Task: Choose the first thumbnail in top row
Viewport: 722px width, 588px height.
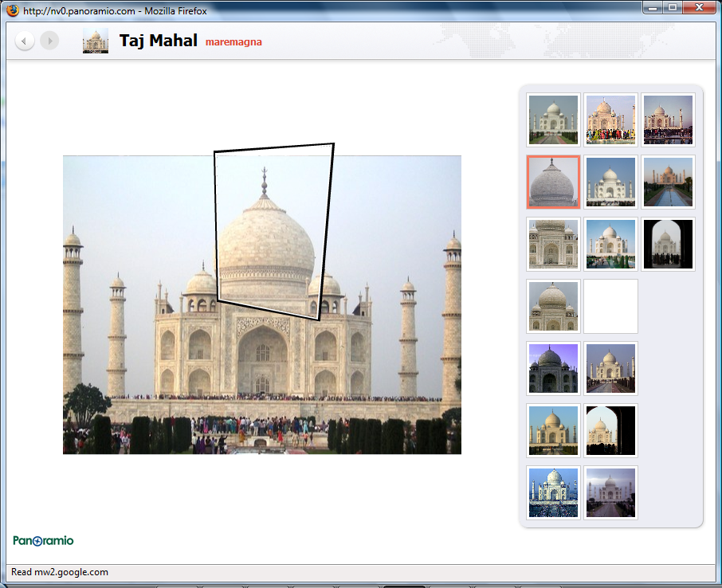Action: click(x=553, y=120)
